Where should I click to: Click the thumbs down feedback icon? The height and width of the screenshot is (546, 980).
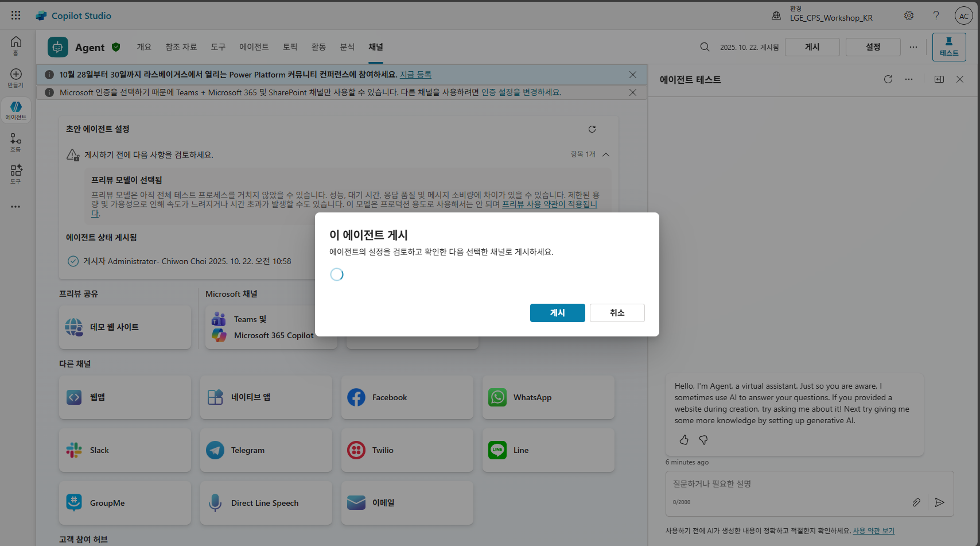(703, 440)
